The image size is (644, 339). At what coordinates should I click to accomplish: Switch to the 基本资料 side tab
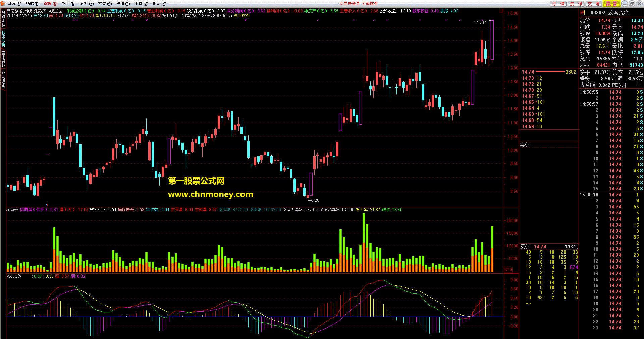coord(3,59)
